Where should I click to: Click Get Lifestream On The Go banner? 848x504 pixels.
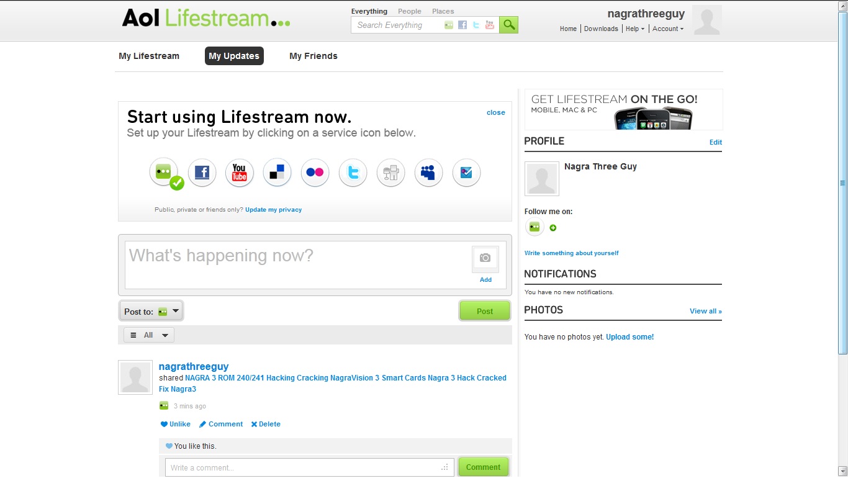click(x=624, y=109)
